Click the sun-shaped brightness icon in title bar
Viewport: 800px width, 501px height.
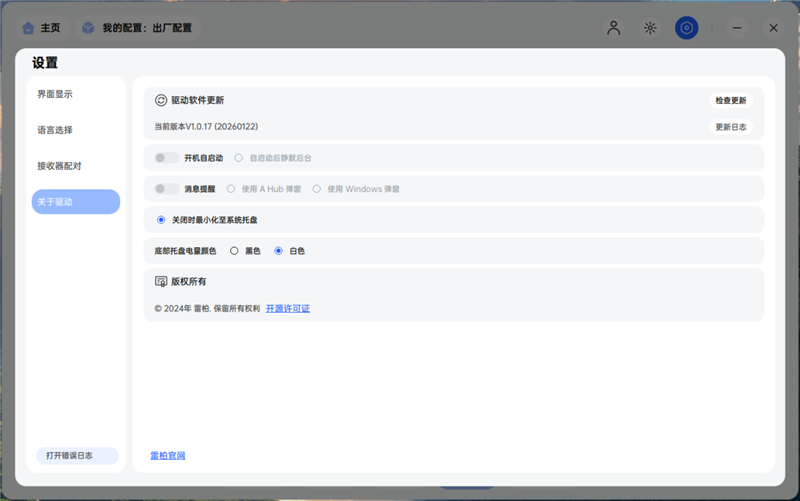pos(650,28)
